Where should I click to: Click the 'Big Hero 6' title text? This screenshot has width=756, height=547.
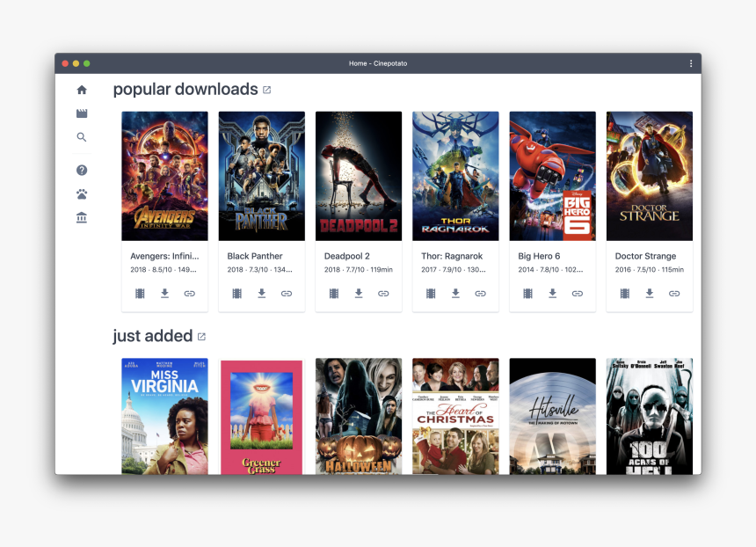click(539, 256)
